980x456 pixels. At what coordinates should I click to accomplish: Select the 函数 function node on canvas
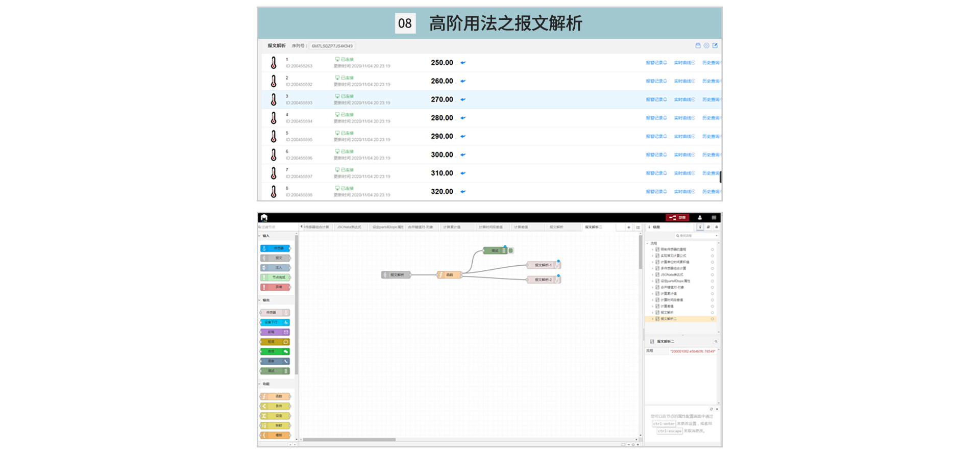(449, 275)
